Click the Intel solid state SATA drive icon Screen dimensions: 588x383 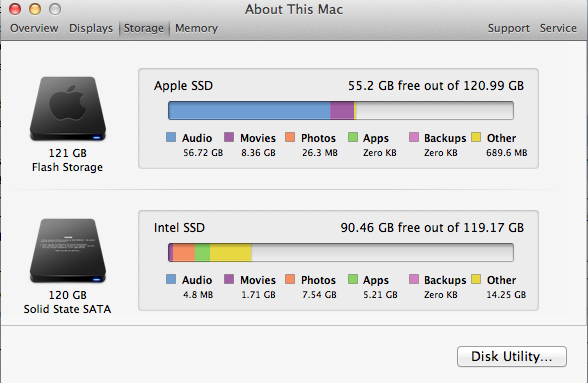coord(68,251)
